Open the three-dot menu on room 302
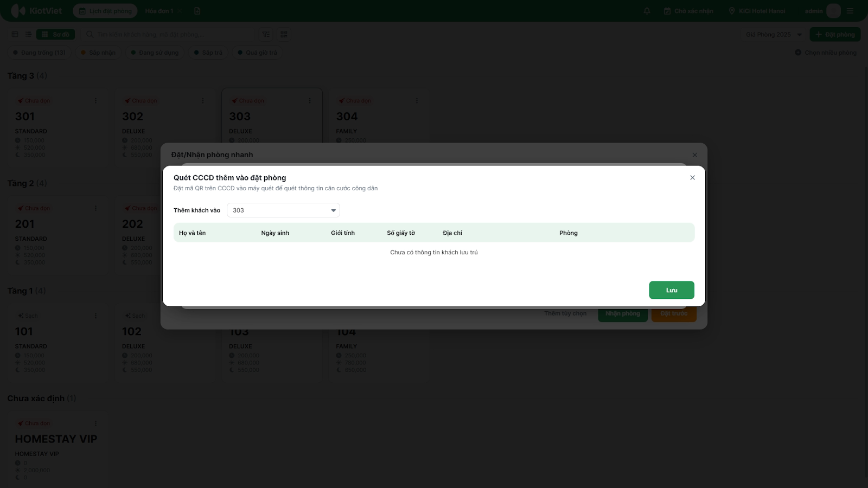The width and height of the screenshot is (868, 488). point(203,101)
